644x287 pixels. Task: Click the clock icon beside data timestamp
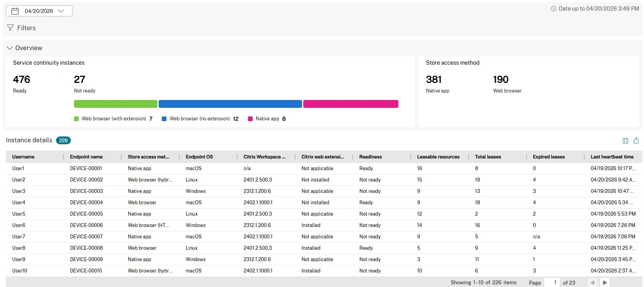point(554,9)
